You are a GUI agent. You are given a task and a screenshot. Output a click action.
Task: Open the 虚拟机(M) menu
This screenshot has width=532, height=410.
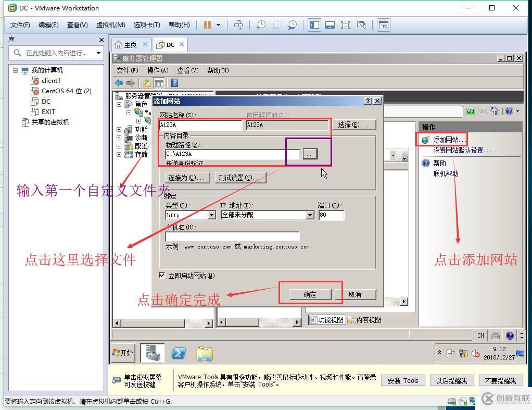click(x=110, y=25)
